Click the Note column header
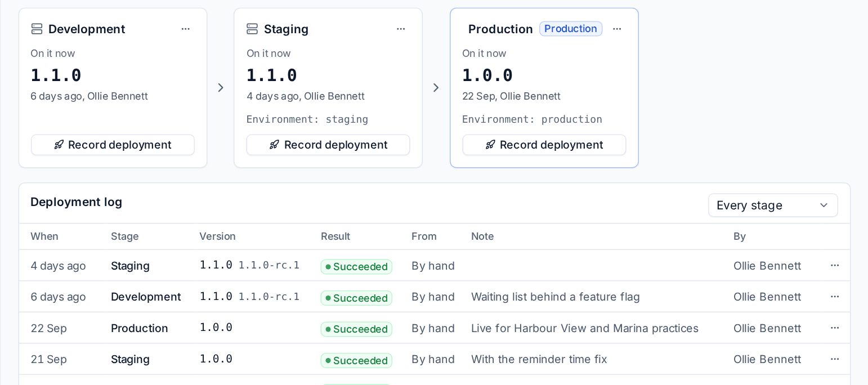This screenshot has height=385, width=868. [482, 236]
